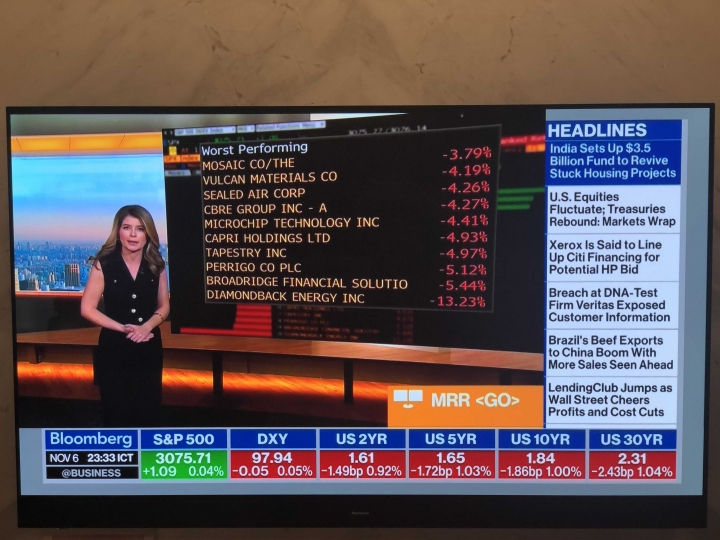Select the US 2YR ticker label
Viewport: 720px width, 540px height.
(361, 439)
